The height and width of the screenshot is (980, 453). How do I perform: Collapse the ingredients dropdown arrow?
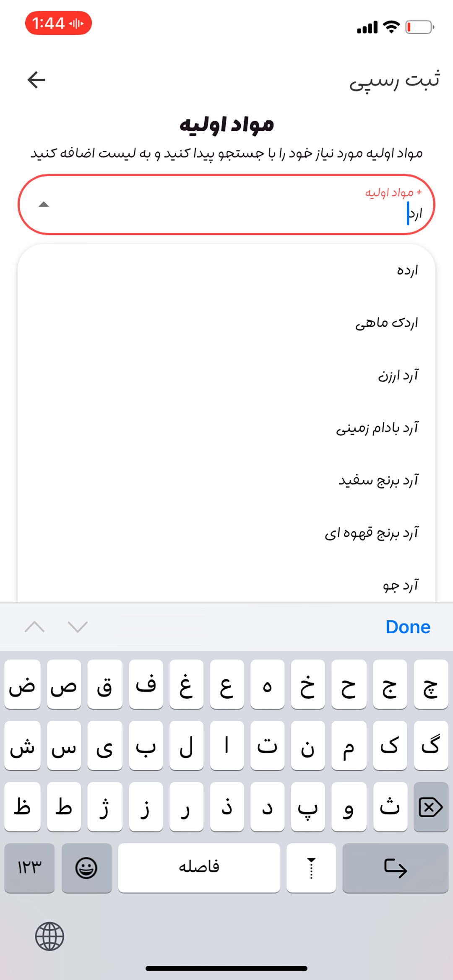click(x=44, y=205)
